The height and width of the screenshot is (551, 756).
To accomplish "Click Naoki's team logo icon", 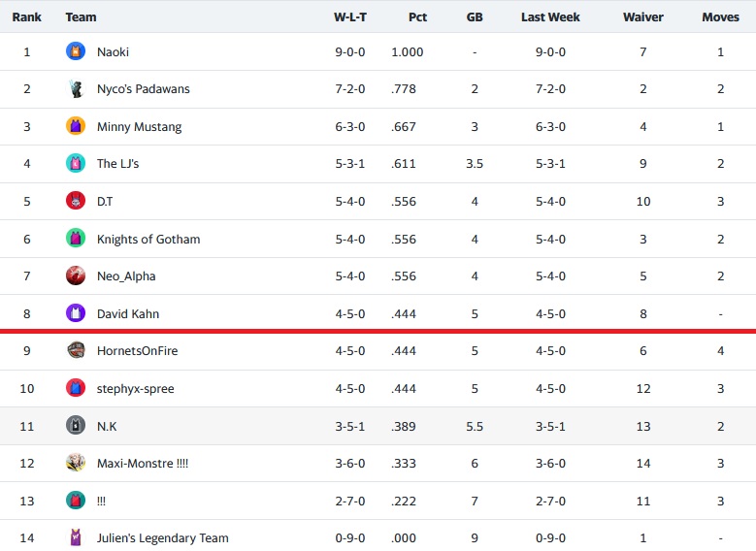I will (x=76, y=51).
